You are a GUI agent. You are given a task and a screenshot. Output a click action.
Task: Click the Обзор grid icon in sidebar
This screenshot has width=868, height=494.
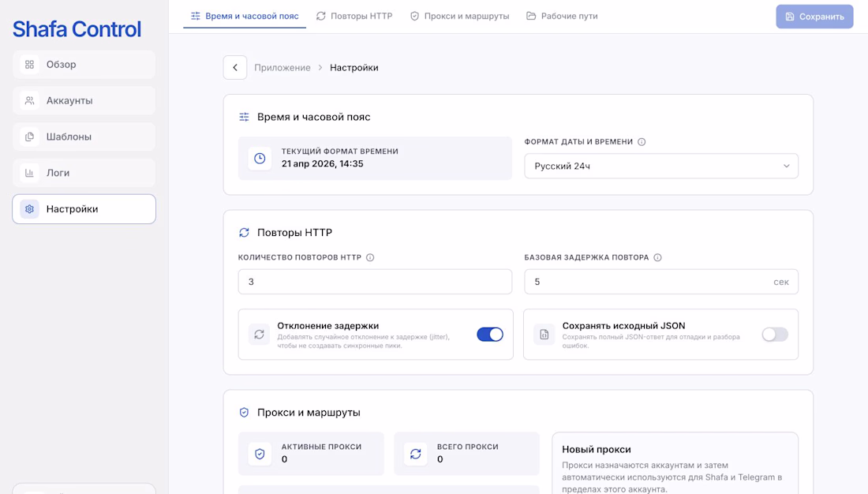point(29,64)
